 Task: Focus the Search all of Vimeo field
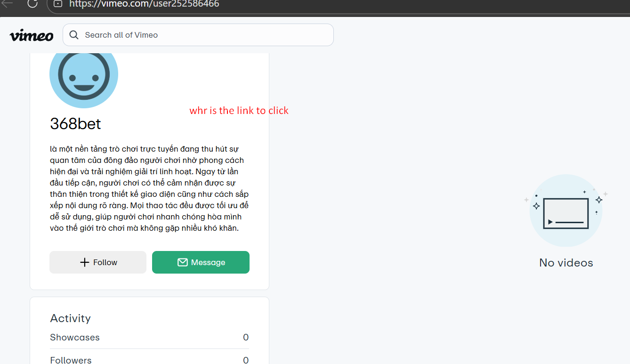(x=202, y=35)
